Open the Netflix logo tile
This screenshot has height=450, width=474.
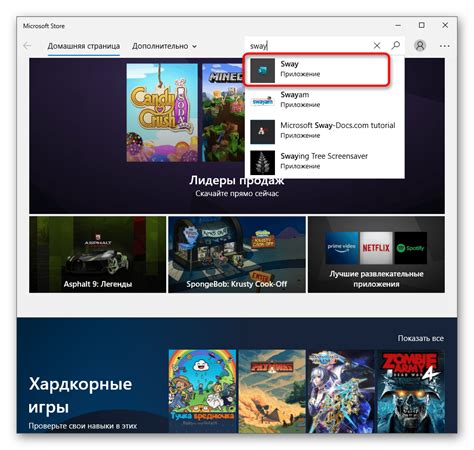click(x=376, y=248)
